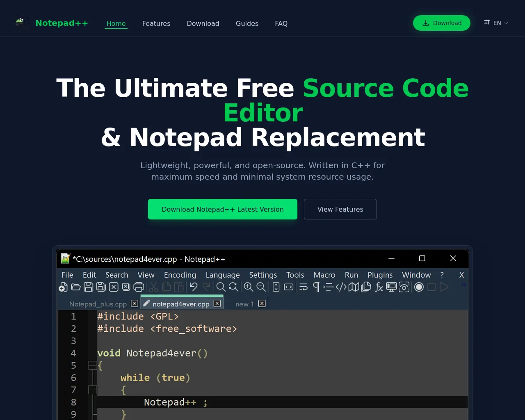Click the Save file toolbar icon
The width and height of the screenshot is (525, 420).
pos(89,287)
